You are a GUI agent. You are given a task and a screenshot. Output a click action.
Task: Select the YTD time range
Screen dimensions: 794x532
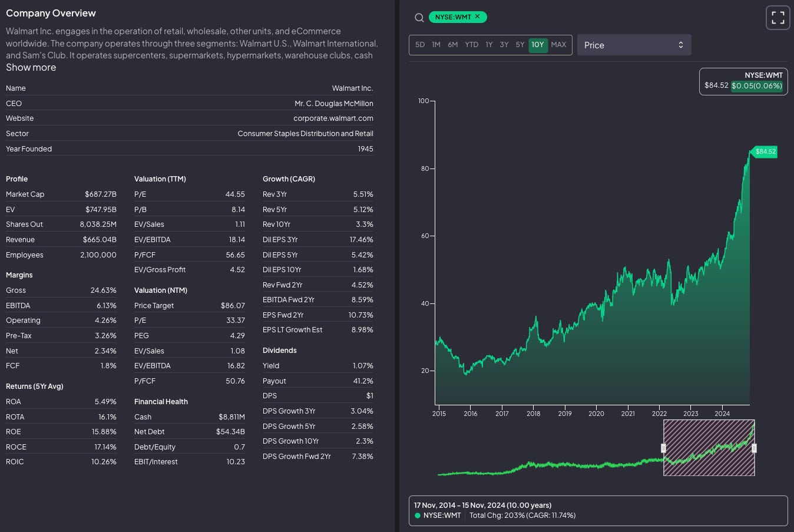click(x=471, y=45)
